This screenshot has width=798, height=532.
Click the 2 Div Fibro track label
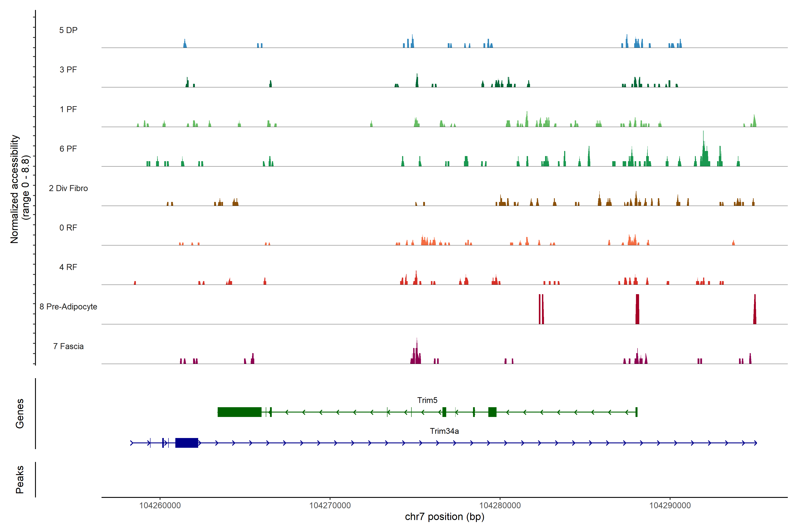[68, 188]
